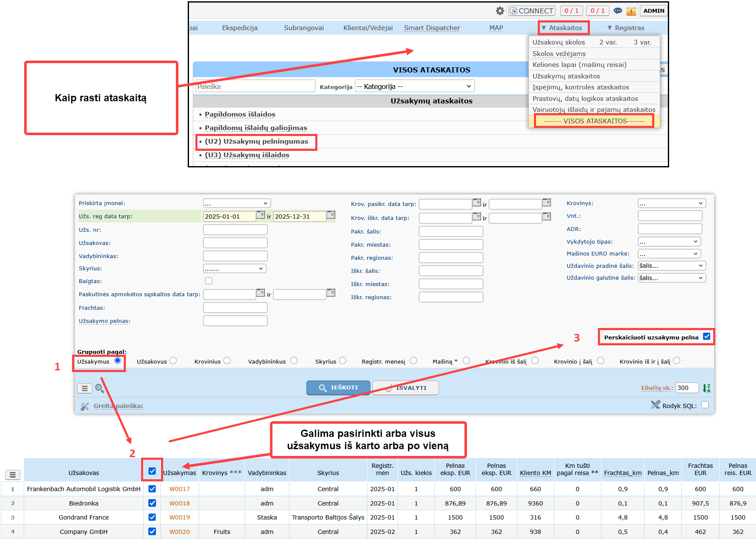Toggle Perskaiciuoti uzsakymu pelna checkbox
This screenshot has height=539, width=756.
pyautogui.click(x=706, y=336)
